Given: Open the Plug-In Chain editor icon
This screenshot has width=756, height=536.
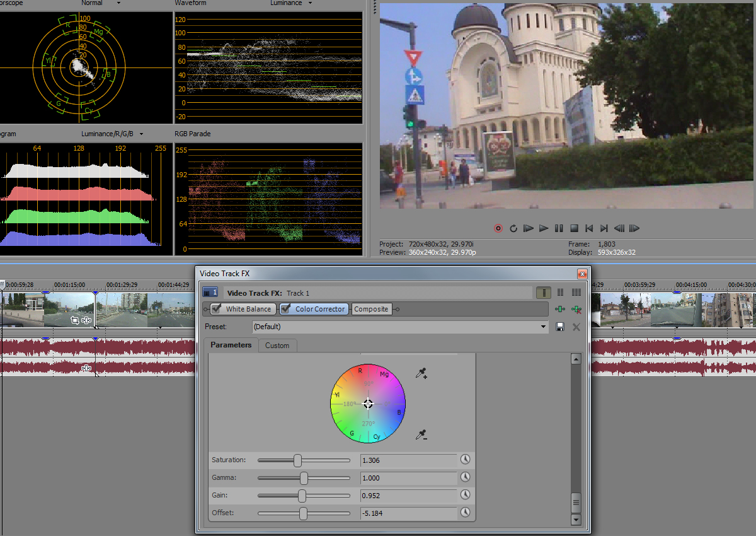Looking at the screenshot, I should 559,309.
